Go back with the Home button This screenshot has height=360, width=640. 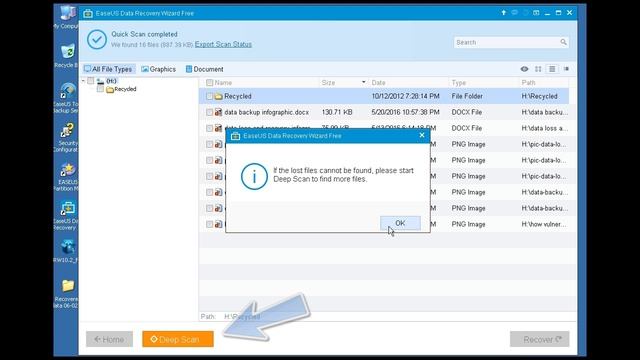(109, 339)
